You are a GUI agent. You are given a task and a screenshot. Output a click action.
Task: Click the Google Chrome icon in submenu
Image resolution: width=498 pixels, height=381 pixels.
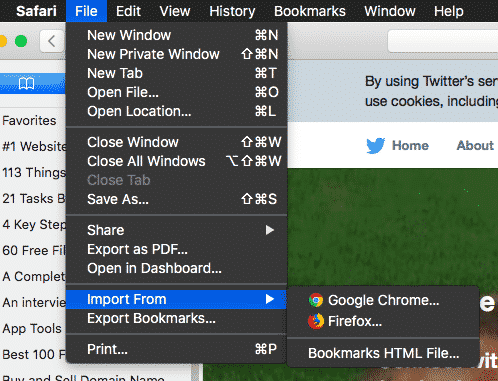point(316,300)
